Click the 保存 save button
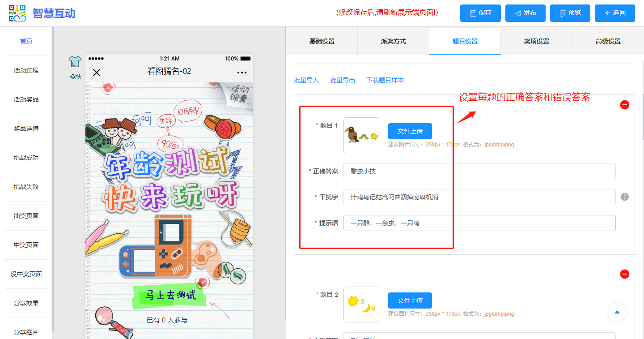The image size is (644, 339). (480, 13)
